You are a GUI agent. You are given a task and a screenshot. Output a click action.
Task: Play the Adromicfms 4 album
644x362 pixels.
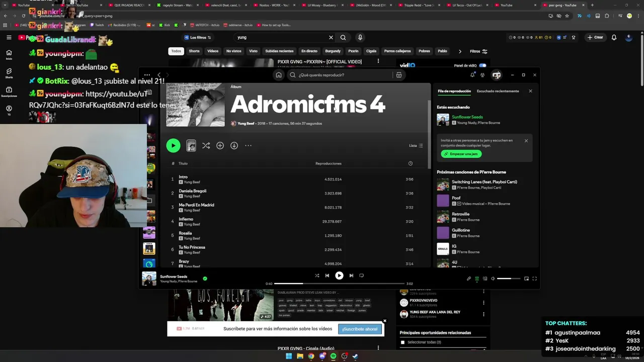(173, 145)
